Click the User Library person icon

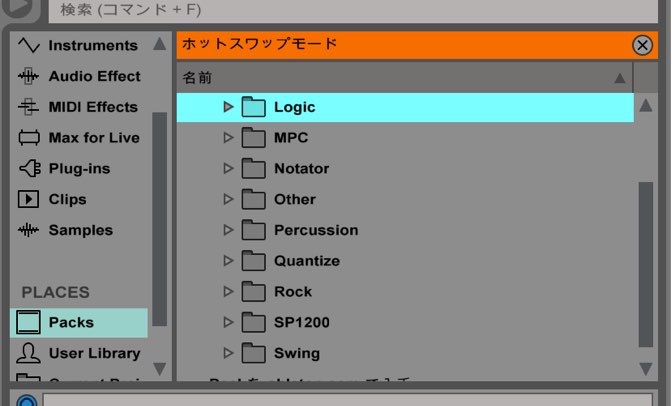(x=28, y=353)
